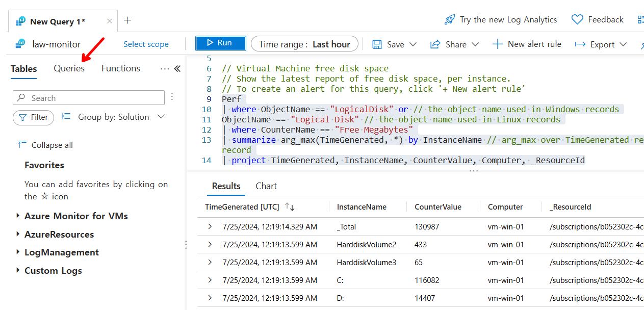Open the Time range Last hour picker
Viewport: 644px width, 310px height.
[x=304, y=44]
